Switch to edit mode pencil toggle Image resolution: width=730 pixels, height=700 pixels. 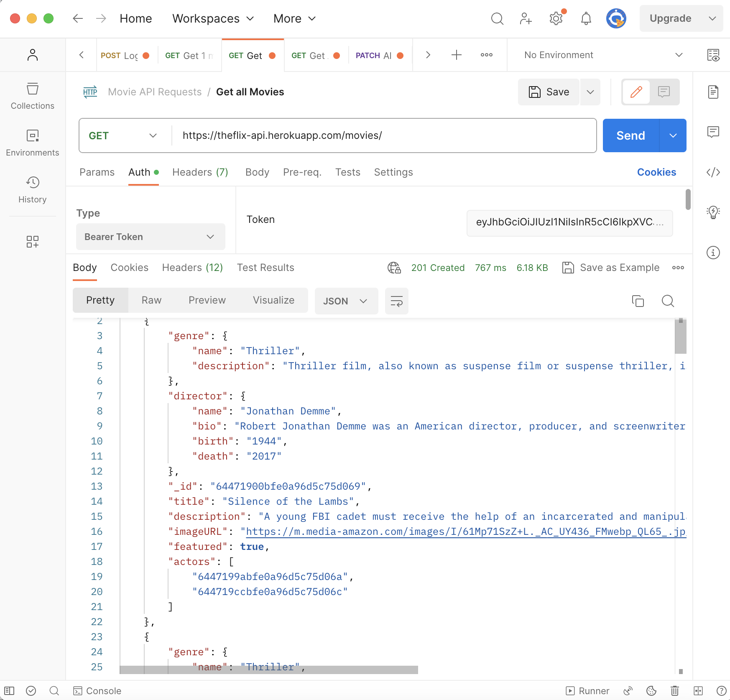click(636, 92)
